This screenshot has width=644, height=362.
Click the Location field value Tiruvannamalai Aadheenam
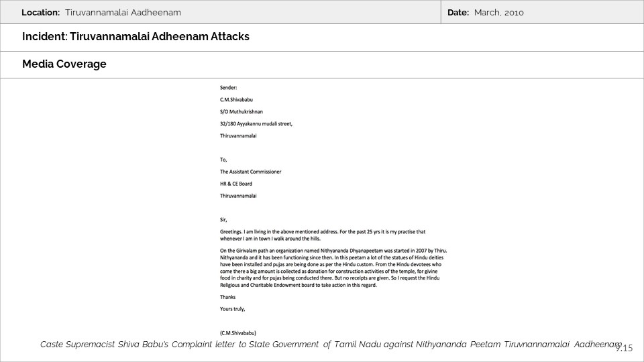(123, 13)
